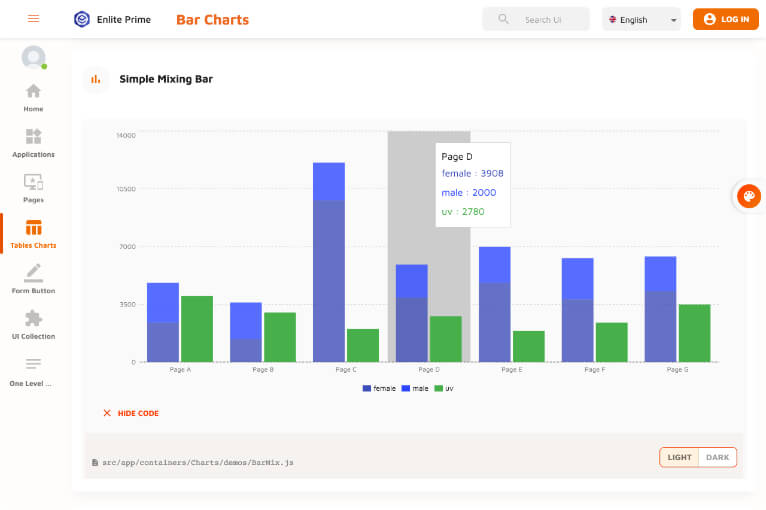Open the UI Collection puzzle icon

(33, 319)
